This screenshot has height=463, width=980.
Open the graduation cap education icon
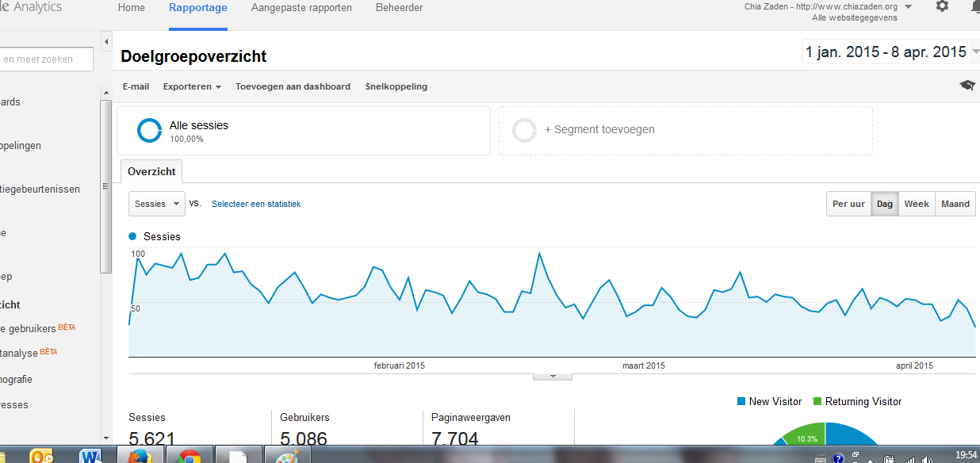pos(967,86)
